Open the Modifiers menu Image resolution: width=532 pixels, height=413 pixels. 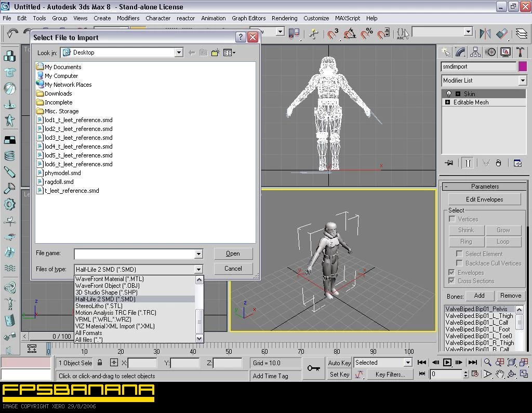pos(128,18)
